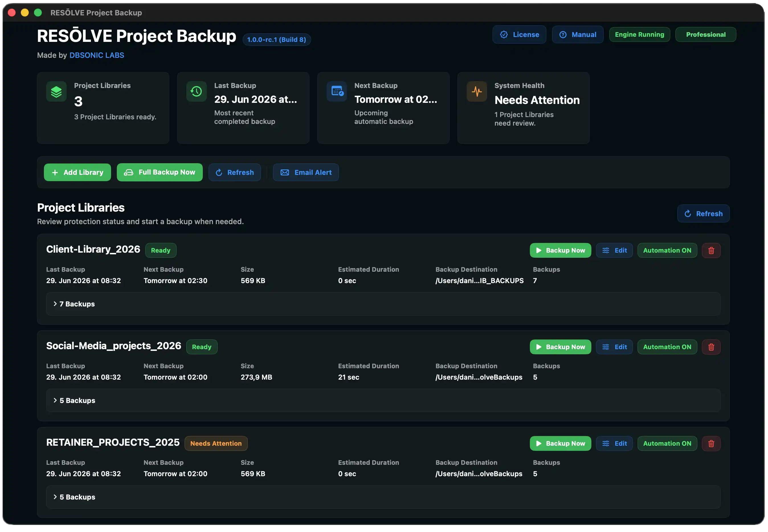
Task: Click the 21 sec estimated duration value
Action: 349,377
